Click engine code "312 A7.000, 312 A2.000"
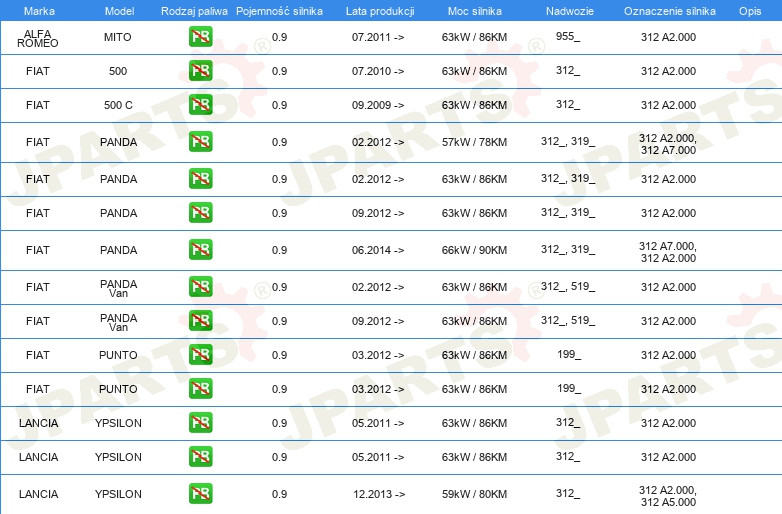This screenshot has height=514, width=782. click(668, 252)
